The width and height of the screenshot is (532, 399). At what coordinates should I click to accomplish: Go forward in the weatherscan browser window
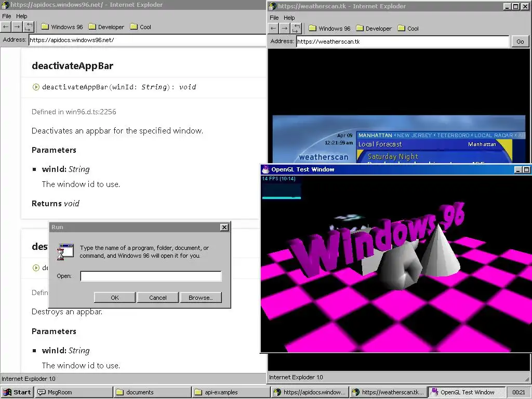tap(285, 29)
